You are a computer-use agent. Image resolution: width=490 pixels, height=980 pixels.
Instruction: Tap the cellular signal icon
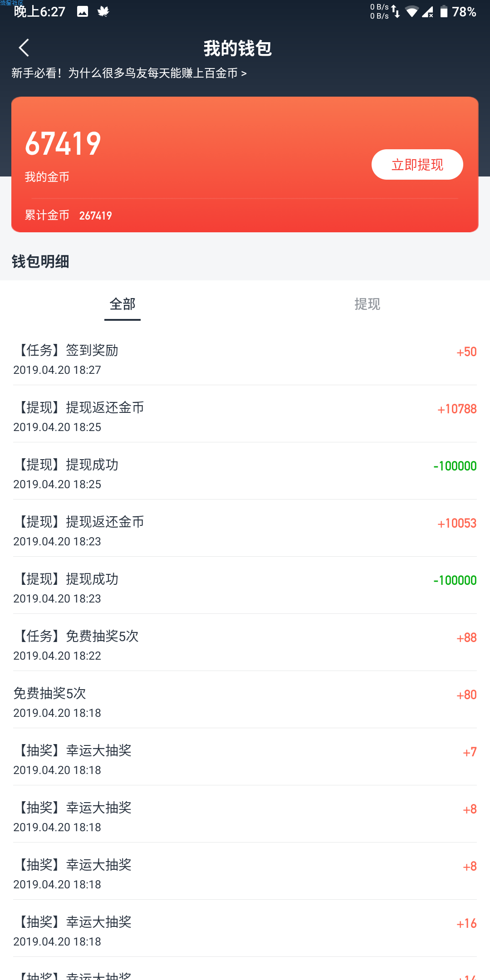pos(427,11)
